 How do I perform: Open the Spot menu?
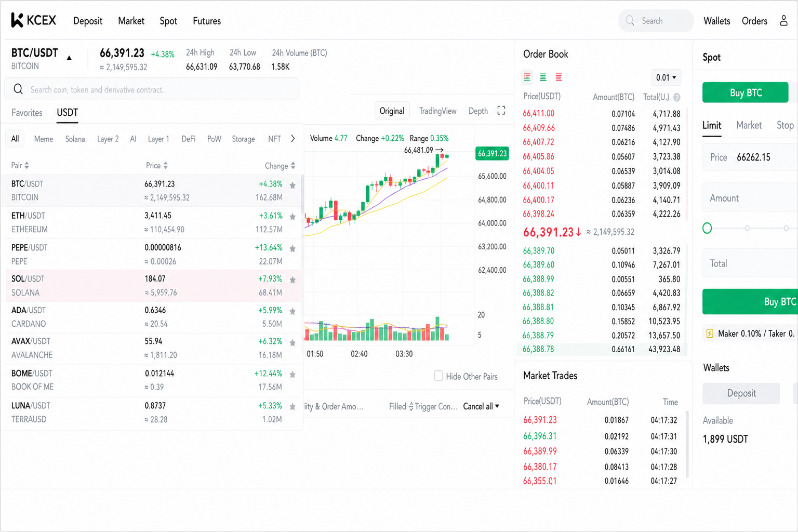click(168, 21)
